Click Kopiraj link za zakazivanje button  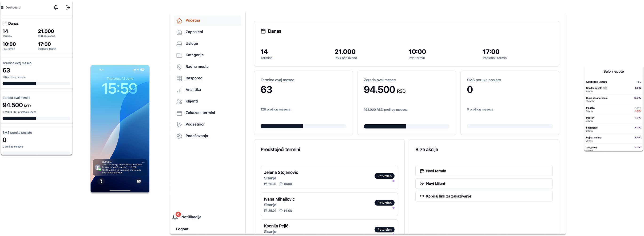tap(484, 196)
